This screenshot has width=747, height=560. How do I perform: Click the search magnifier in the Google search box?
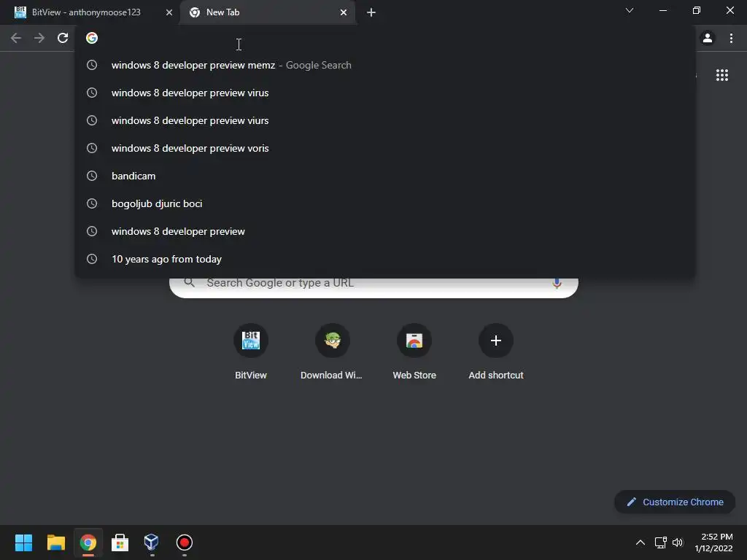(x=189, y=282)
